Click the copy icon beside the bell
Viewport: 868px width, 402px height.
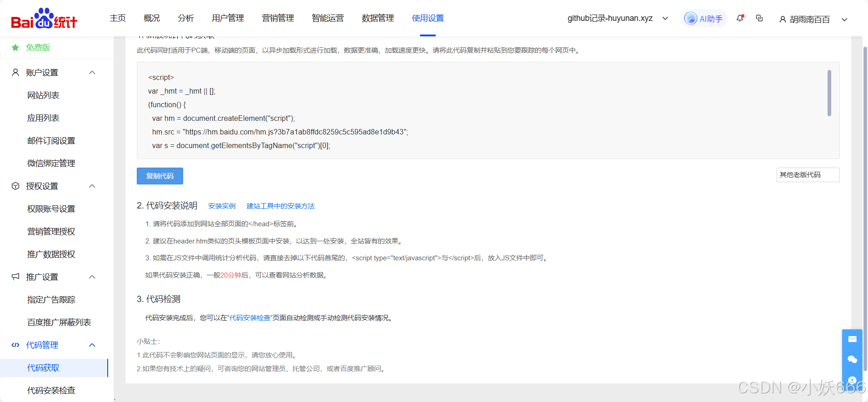pos(759,18)
